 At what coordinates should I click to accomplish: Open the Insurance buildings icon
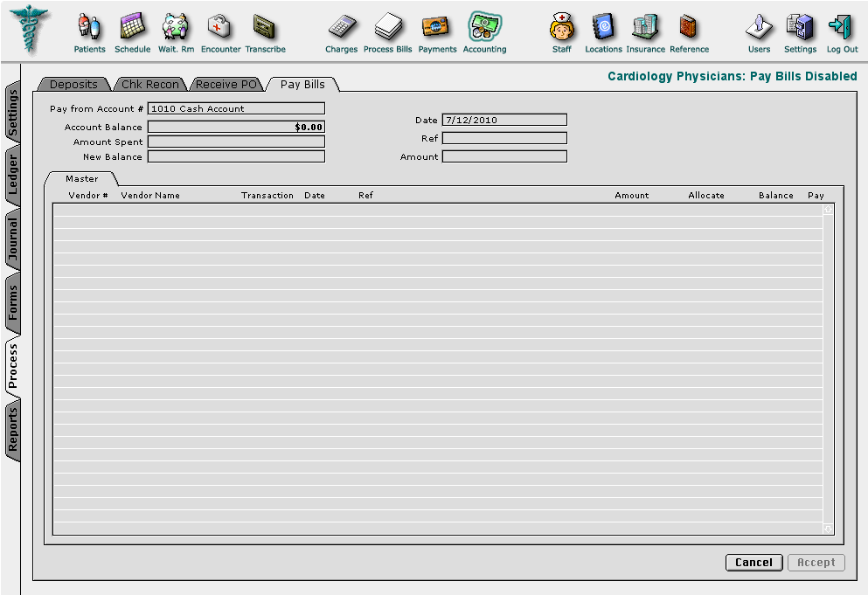click(x=645, y=26)
